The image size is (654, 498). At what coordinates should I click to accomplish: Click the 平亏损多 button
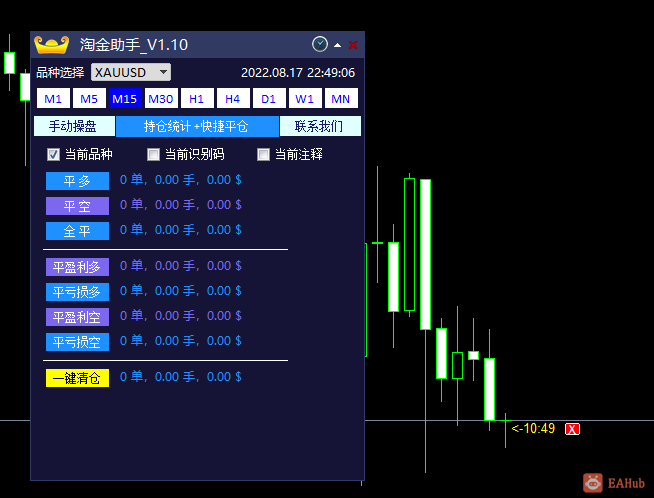(x=77, y=292)
